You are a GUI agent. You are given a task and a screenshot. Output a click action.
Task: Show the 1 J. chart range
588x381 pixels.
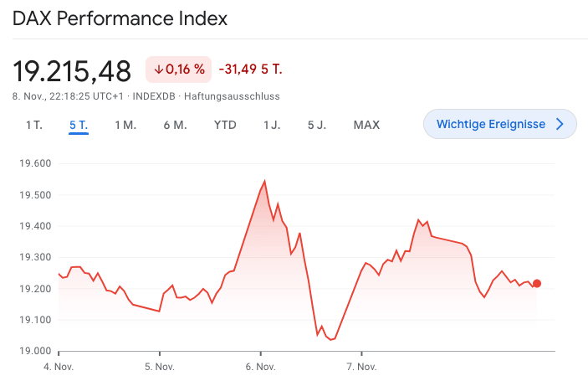pyautogui.click(x=272, y=125)
